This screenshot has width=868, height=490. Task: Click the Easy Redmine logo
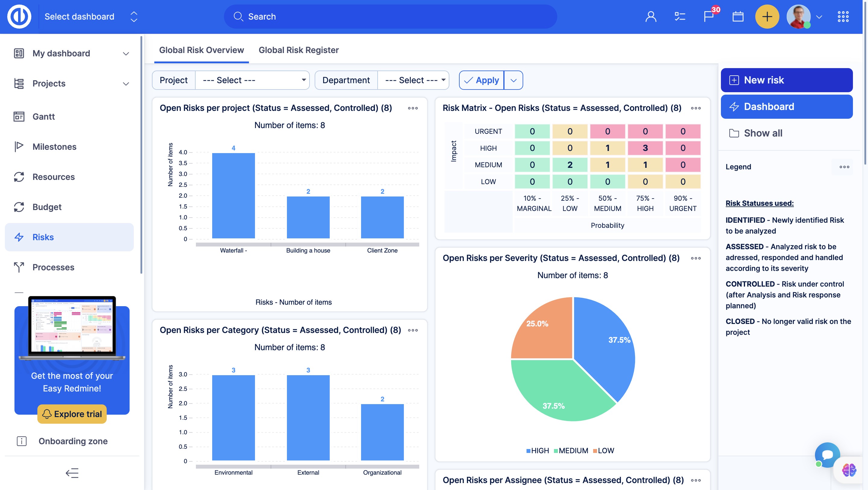point(19,17)
